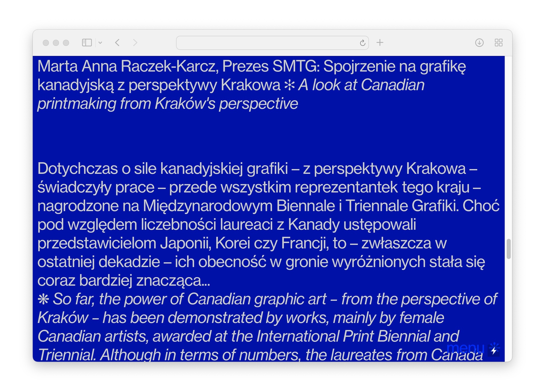Image resolution: width=547 pixels, height=392 pixels.
Task: Open a new tab with plus button
Action: [x=380, y=43]
